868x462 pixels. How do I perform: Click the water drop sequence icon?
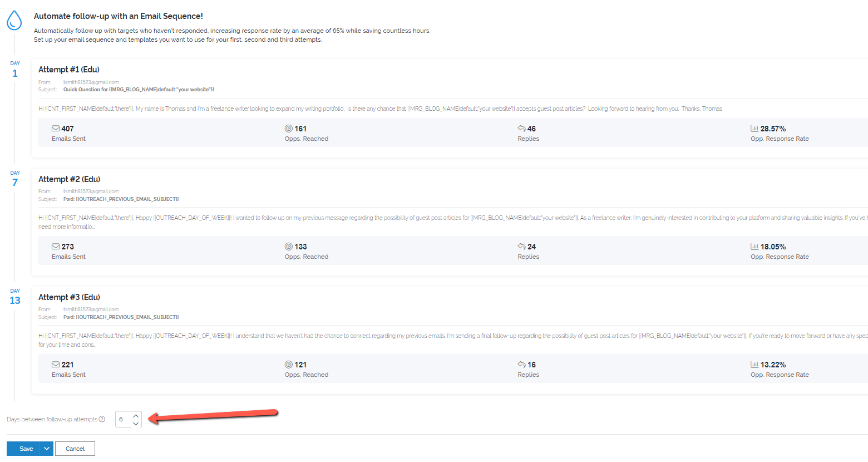[14, 21]
